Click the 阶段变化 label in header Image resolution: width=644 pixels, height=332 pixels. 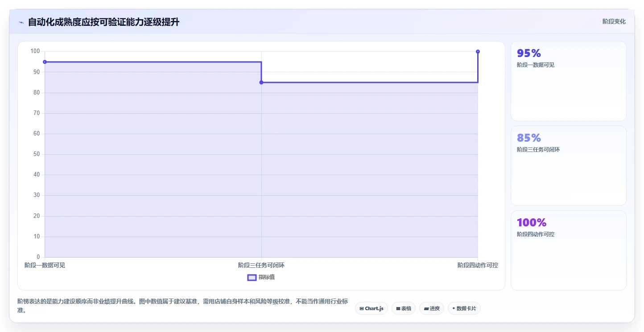coord(614,21)
